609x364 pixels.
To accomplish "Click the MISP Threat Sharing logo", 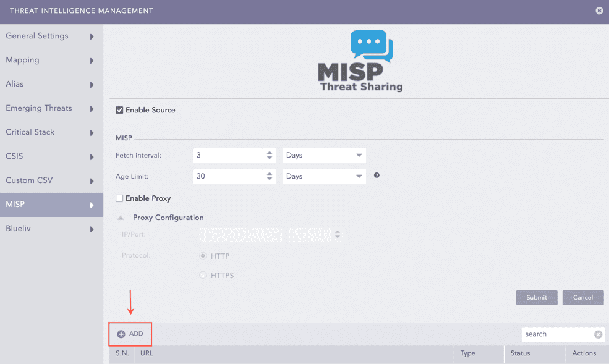I will [361, 62].
